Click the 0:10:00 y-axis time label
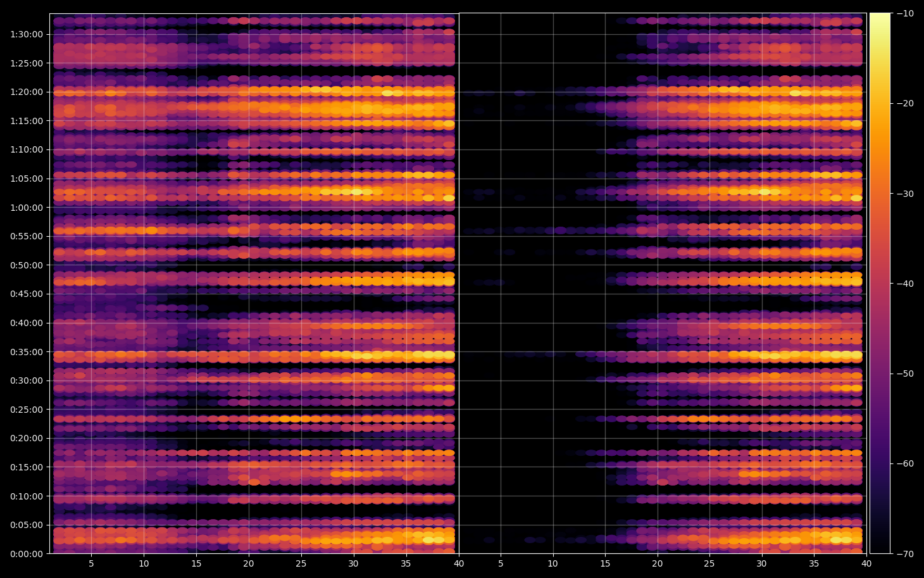 pyautogui.click(x=26, y=496)
